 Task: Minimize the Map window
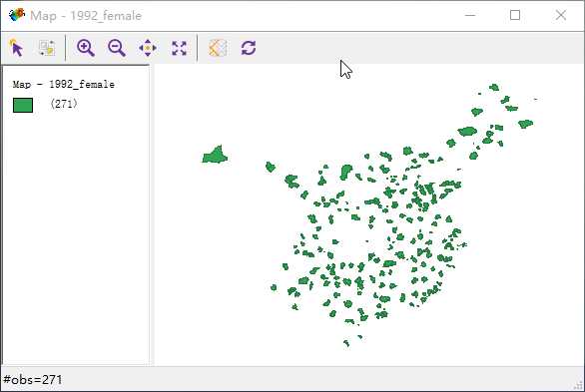tap(470, 15)
